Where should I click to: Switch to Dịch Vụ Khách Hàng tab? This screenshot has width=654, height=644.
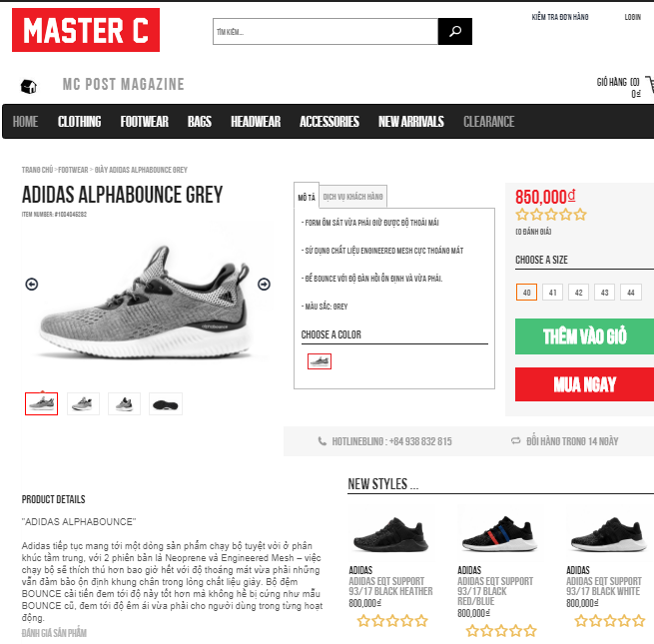point(352,197)
